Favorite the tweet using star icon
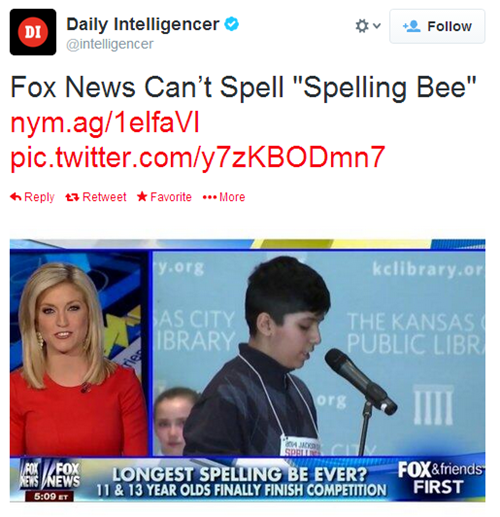The image size is (500, 517). tap(142, 197)
